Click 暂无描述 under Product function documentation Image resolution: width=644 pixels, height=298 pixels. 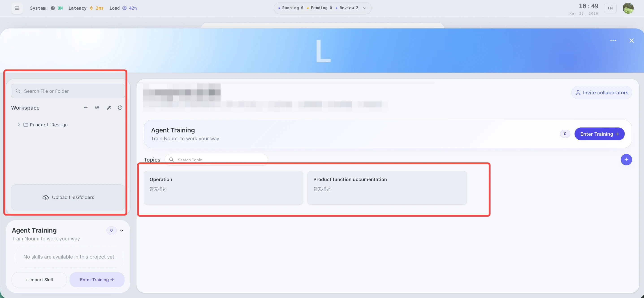pyautogui.click(x=322, y=189)
